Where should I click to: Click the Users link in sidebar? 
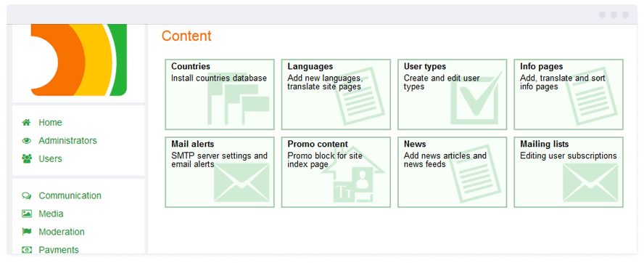click(x=50, y=158)
